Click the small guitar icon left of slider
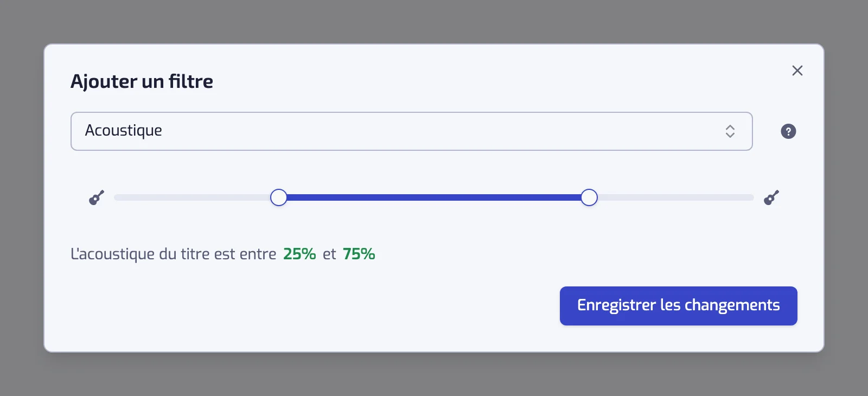The width and height of the screenshot is (868, 396). [x=97, y=198]
